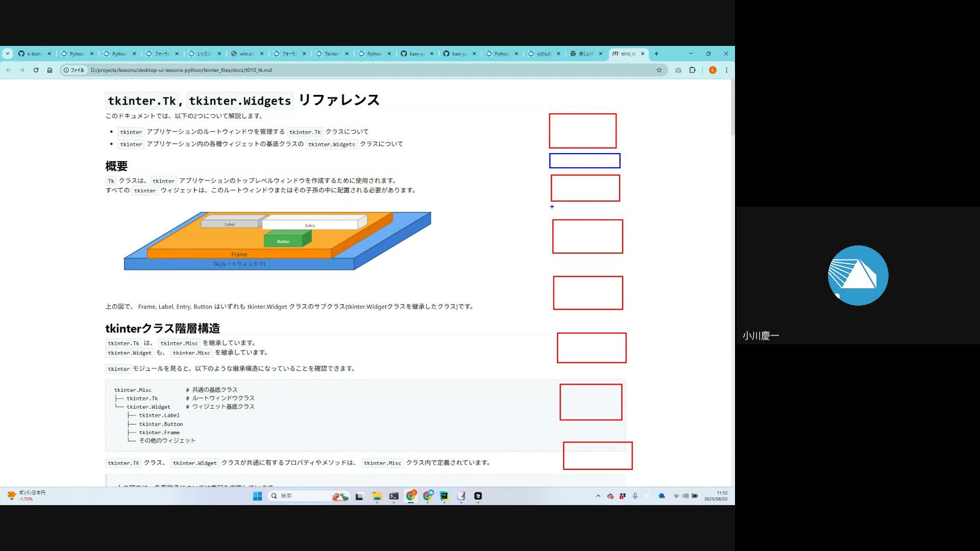The height and width of the screenshot is (551, 980).
Task: Open the volume control in system tray
Action: click(x=685, y=496)
